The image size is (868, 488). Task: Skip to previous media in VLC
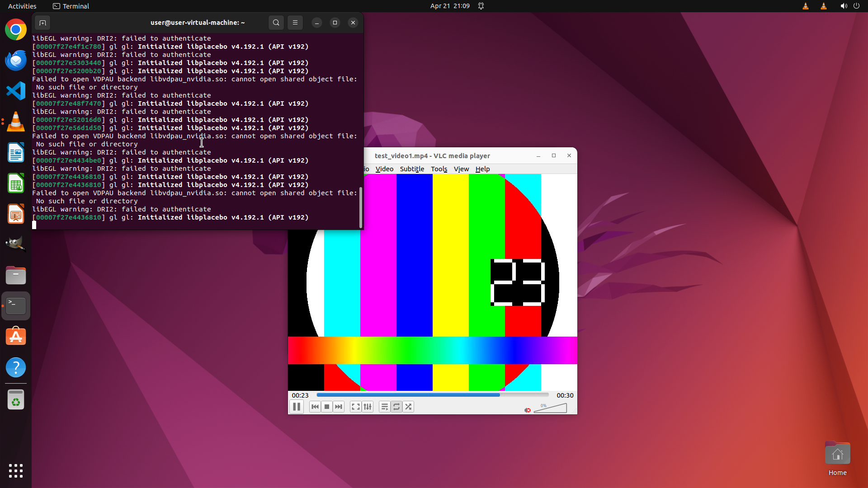point(315,407)
